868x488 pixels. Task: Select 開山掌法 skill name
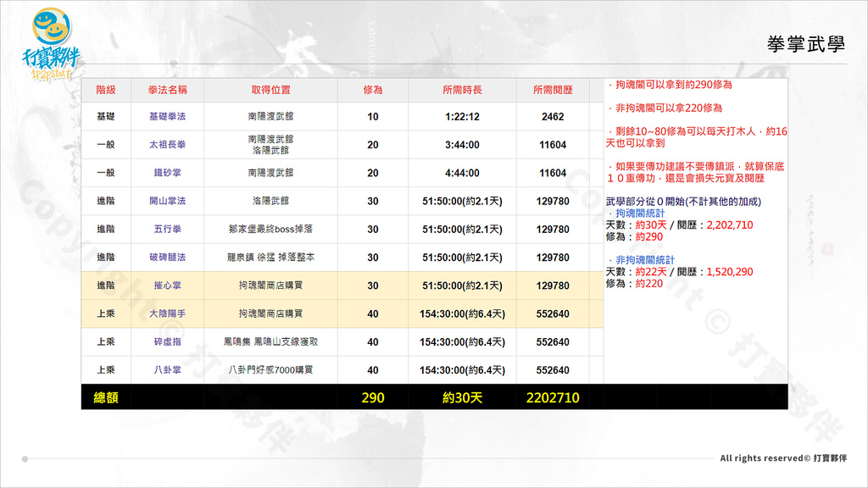(167, 201)
